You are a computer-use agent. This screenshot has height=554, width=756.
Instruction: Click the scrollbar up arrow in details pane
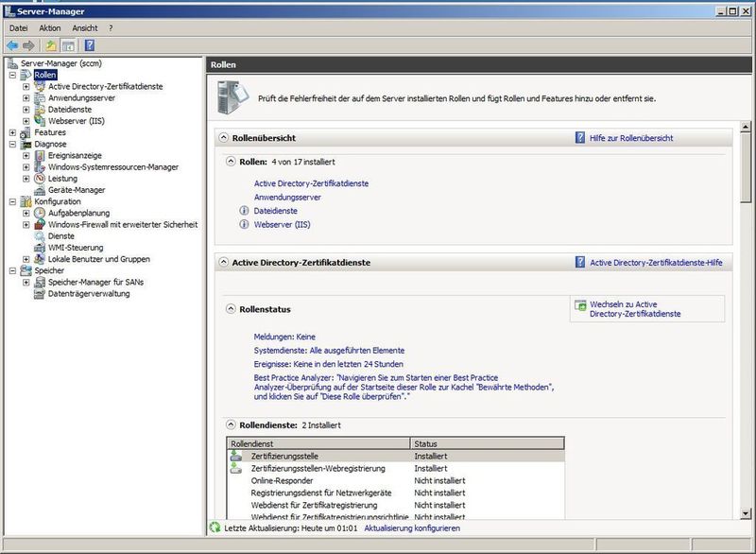tap(746, 127)
